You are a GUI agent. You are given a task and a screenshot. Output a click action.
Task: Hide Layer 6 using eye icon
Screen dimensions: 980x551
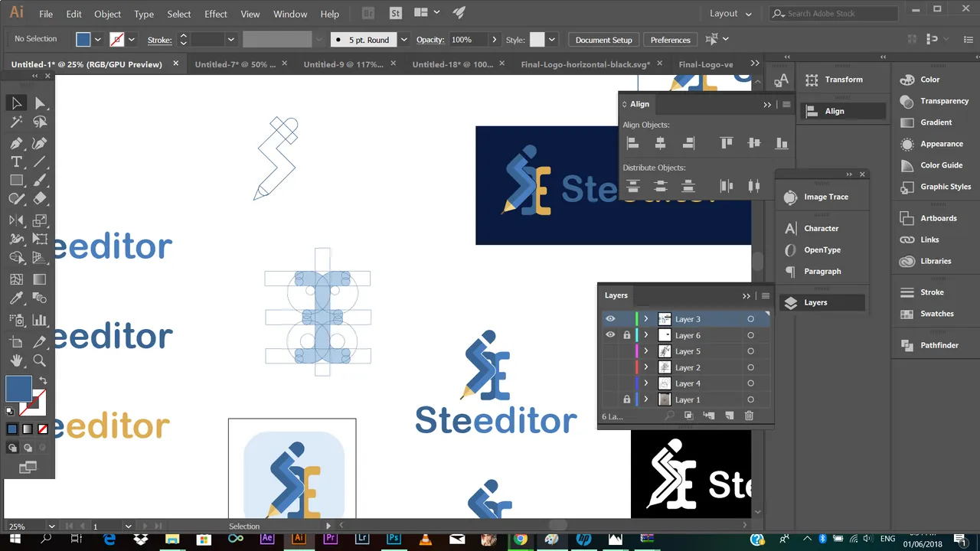coord(610,335)
